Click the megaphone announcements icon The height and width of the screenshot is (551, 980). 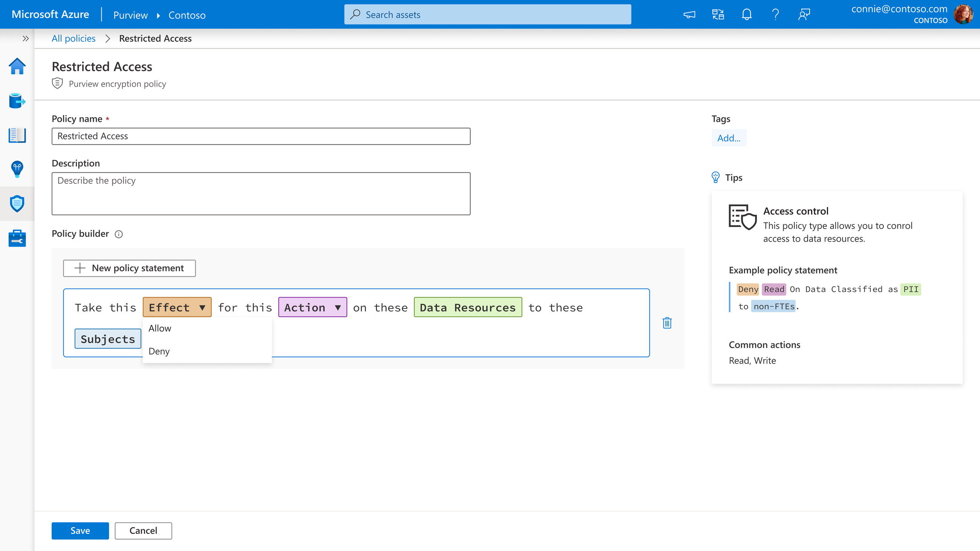pyautogui.click(x=689, y=15)
